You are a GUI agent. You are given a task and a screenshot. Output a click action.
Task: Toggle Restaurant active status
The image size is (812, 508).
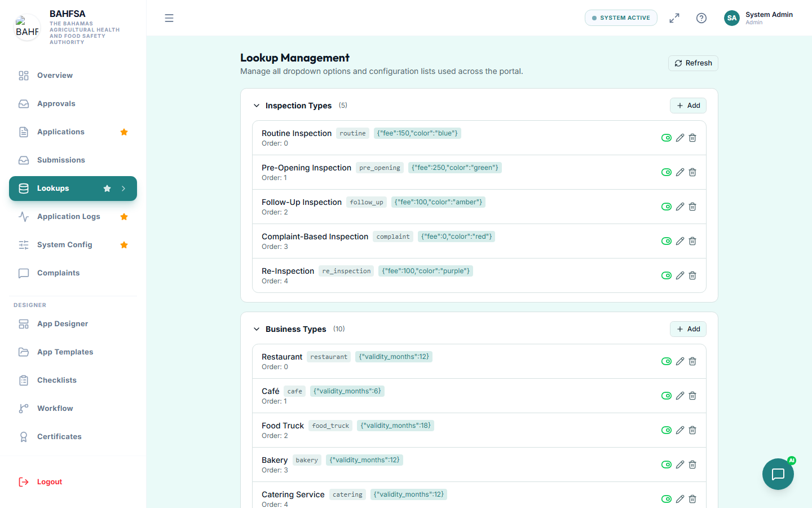(x=667, y=361)
